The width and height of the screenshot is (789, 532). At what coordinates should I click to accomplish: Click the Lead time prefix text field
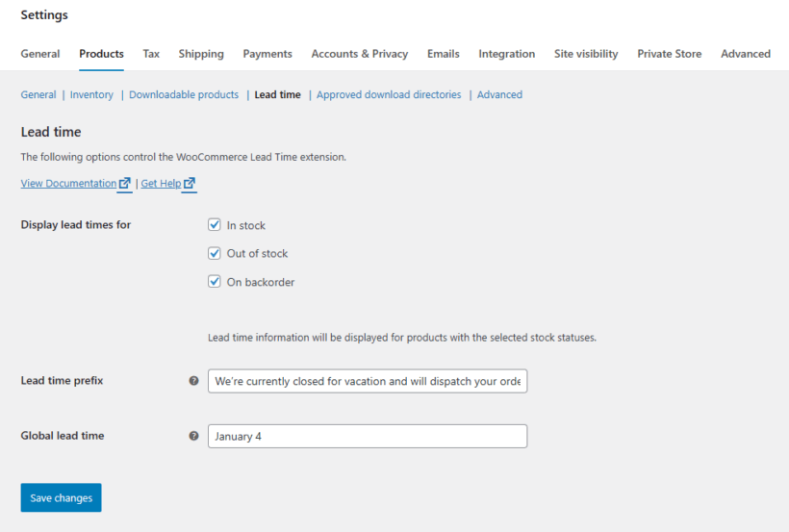(x=368, y=381)
